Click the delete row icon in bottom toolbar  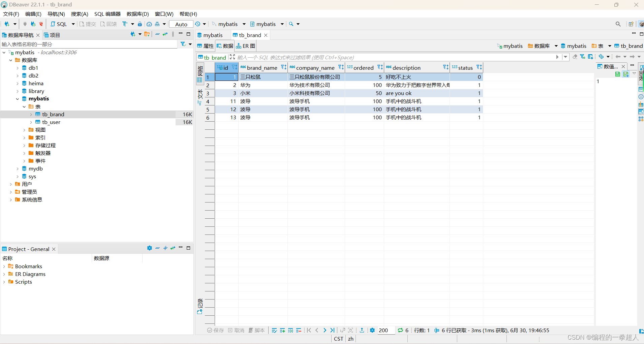(299, 330)
